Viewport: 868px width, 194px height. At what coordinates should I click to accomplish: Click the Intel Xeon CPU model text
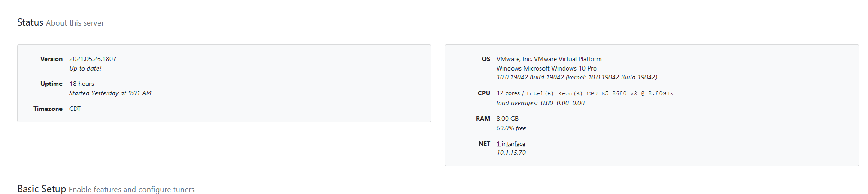(x=600, y=93)
